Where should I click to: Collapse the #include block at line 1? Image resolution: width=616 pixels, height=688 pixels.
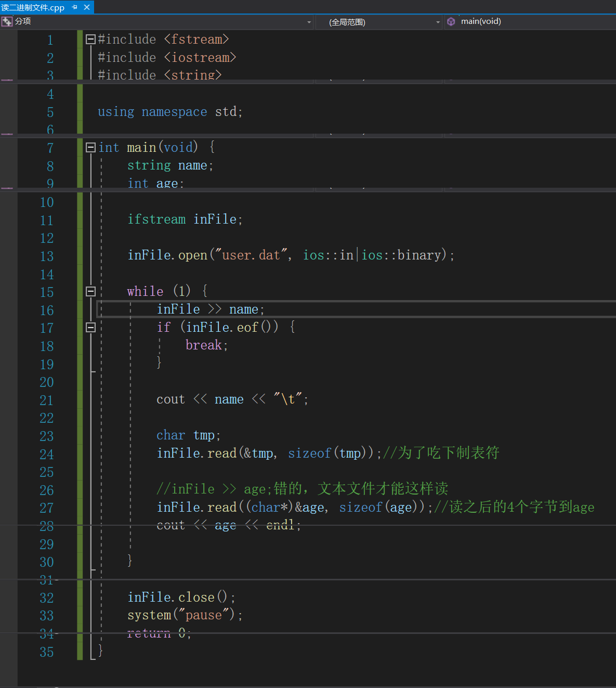click(90, 39)
